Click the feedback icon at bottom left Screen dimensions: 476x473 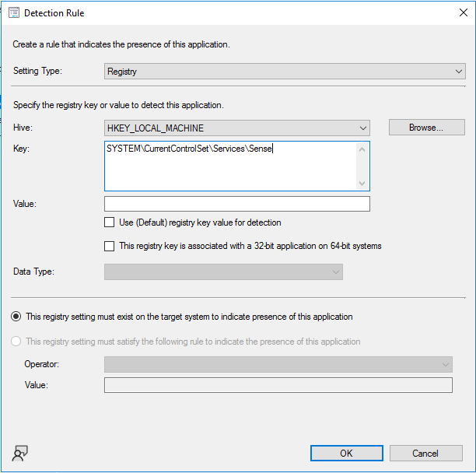pyautogui.click(x=20, y=454)
